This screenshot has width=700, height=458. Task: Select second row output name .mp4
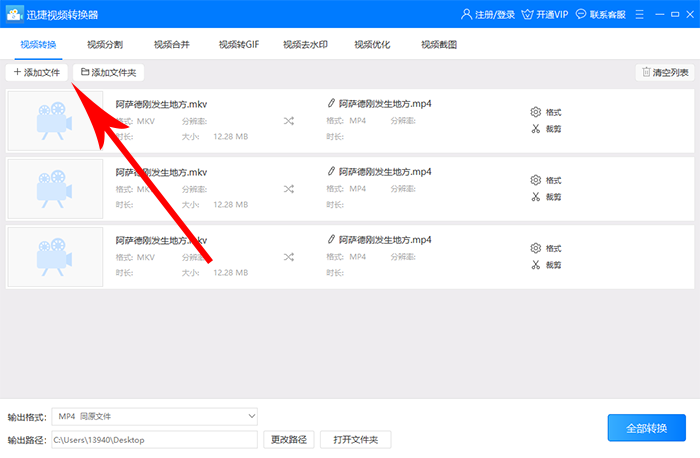[385, 171]
